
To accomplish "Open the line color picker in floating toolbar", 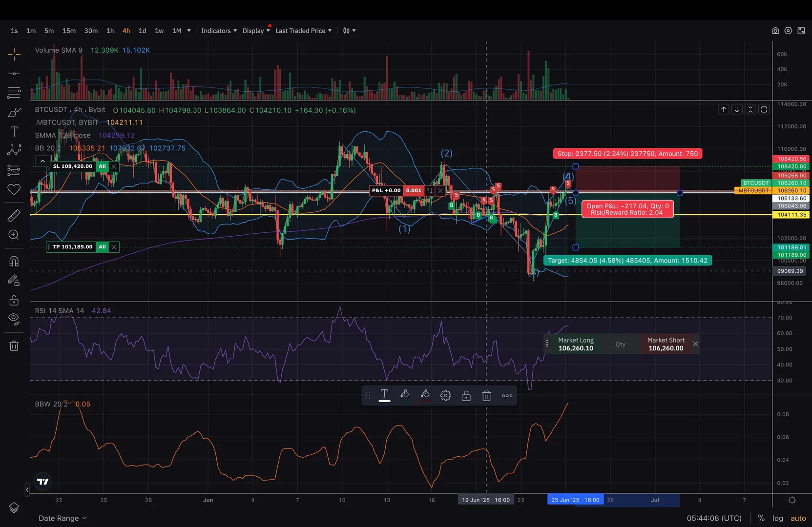I will click(425, 395).
